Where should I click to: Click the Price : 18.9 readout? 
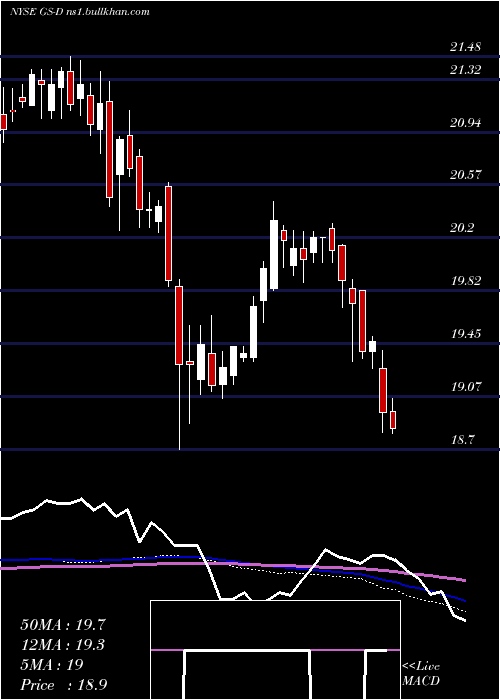63,685
